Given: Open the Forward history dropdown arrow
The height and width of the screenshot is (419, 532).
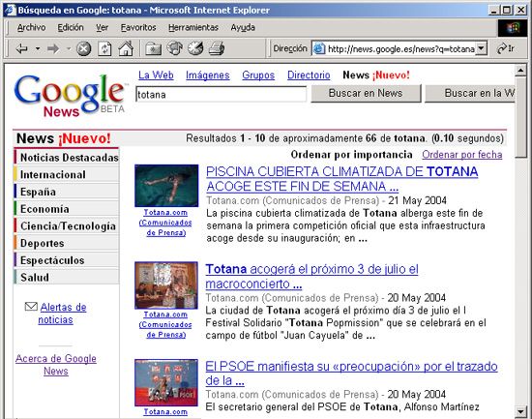Looking at the screenshot, I should click(69, 49).
